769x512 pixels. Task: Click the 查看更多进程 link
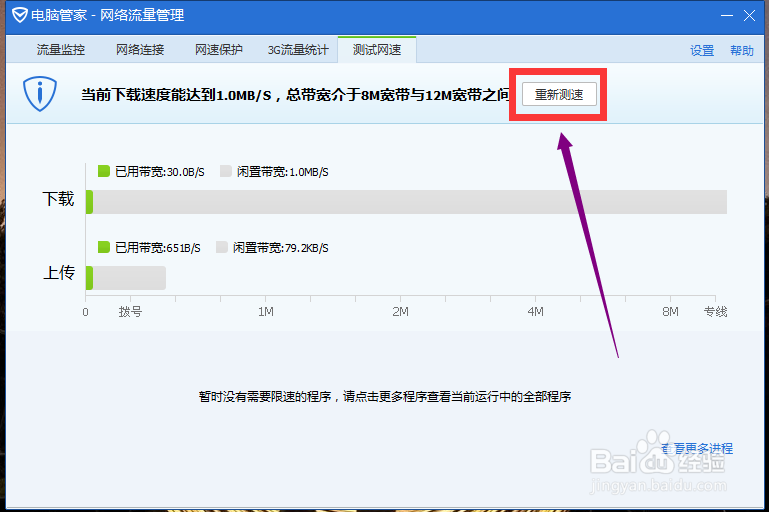pos(697,448)
